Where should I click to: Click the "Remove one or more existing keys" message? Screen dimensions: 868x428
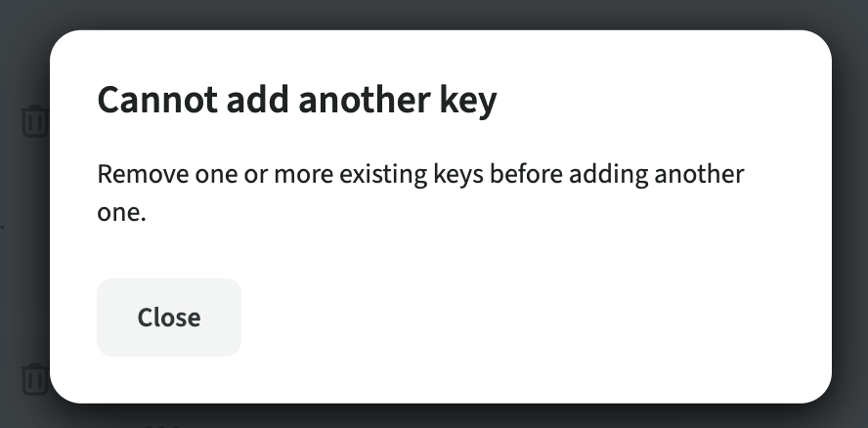(420, 176)
